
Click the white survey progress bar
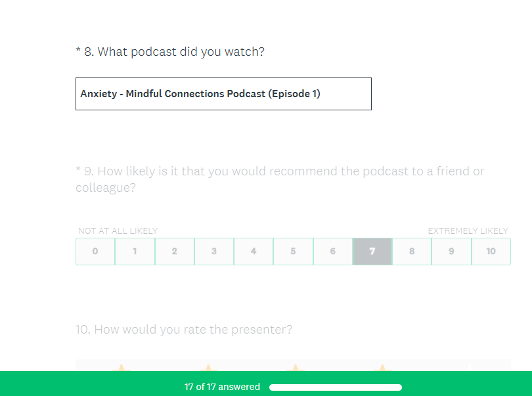pyautogui.click(x=335, y=387)
